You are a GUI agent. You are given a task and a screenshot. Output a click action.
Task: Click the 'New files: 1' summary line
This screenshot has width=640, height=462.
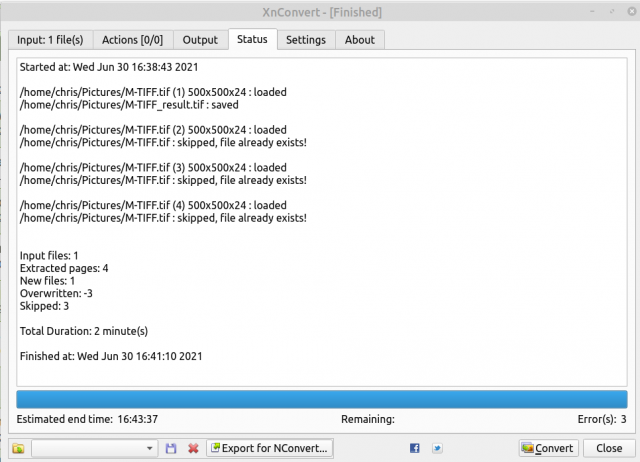pos(47,281)
